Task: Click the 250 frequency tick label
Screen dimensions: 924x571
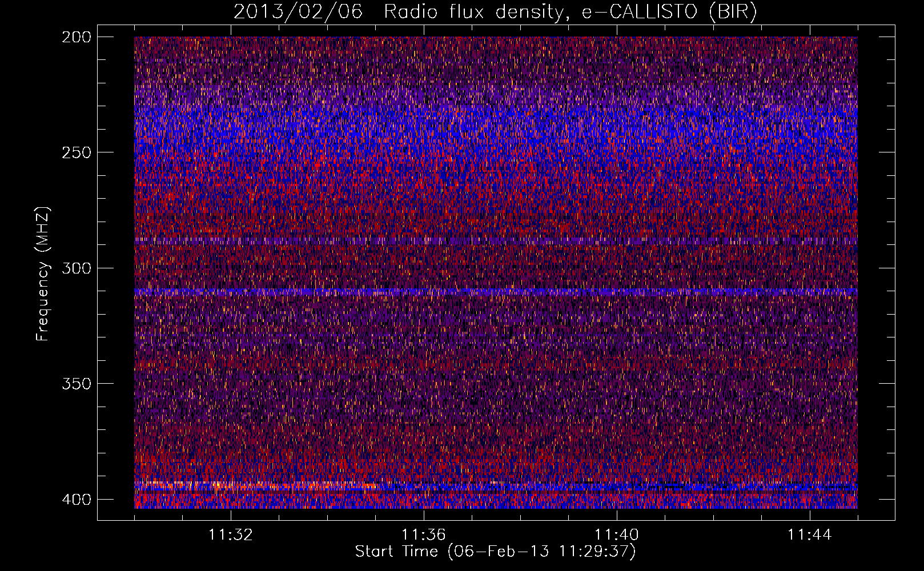Action: click(77, 152)
